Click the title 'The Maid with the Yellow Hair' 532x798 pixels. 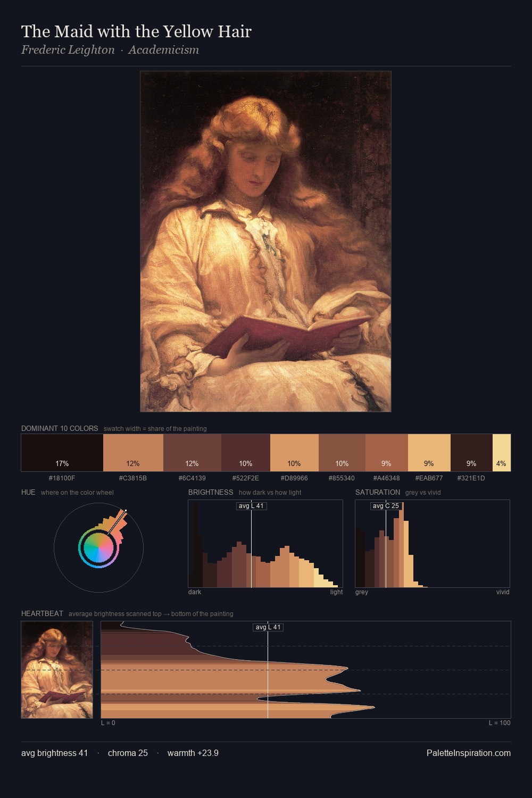(136, 31)
